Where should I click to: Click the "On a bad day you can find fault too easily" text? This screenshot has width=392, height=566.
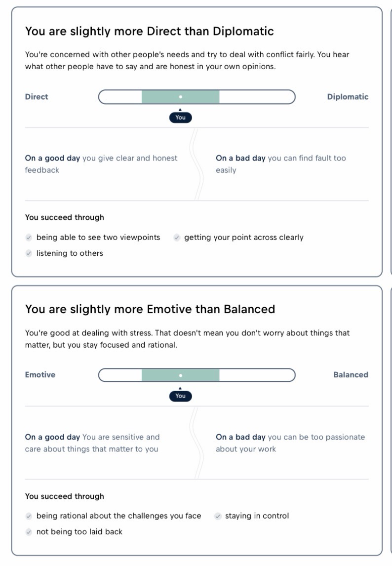click(280, 164)
